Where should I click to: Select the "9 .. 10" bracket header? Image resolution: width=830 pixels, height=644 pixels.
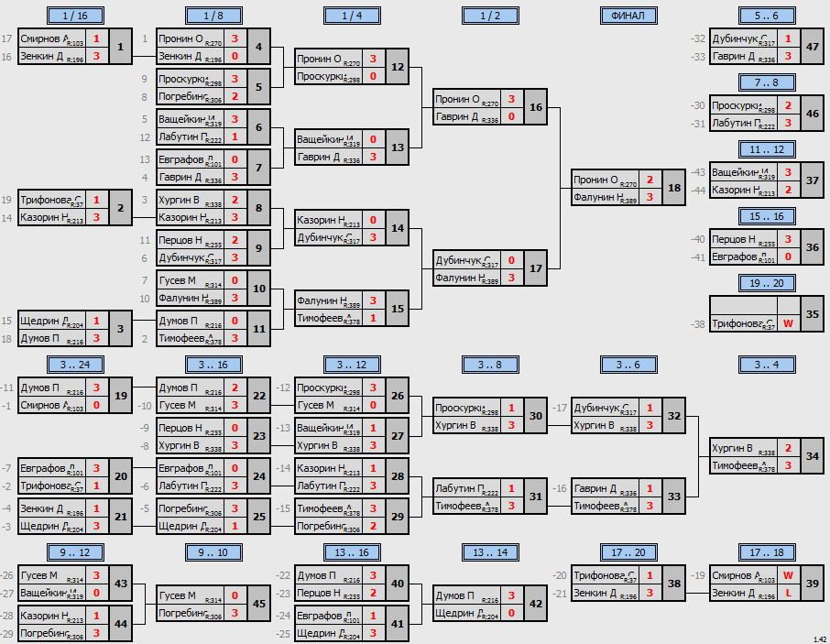(x=213, y=552)
